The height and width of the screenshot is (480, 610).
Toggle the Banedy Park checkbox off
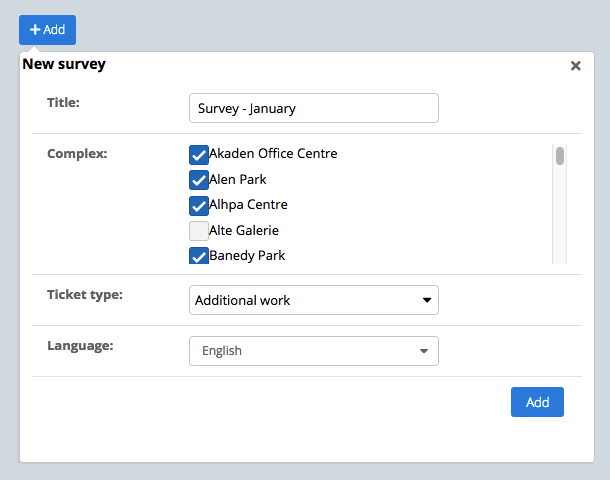tap(198, 256)
